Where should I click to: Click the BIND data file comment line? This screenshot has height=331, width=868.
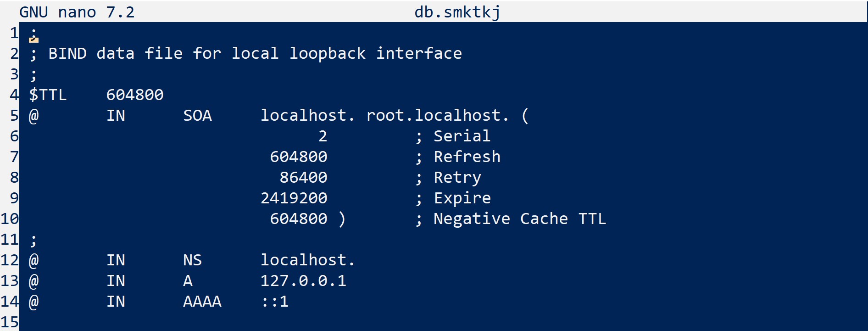(x=255, y=54)
